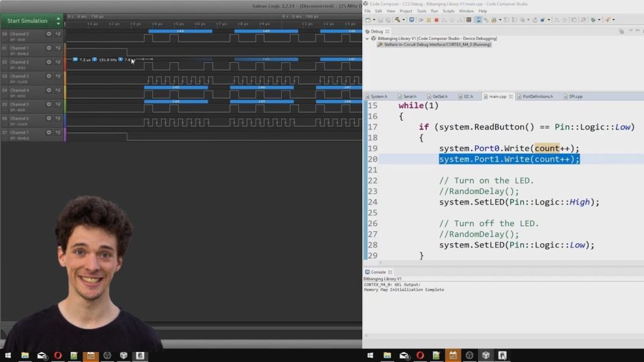Click the Resume (play) debug icon

[x=421, y=19]
